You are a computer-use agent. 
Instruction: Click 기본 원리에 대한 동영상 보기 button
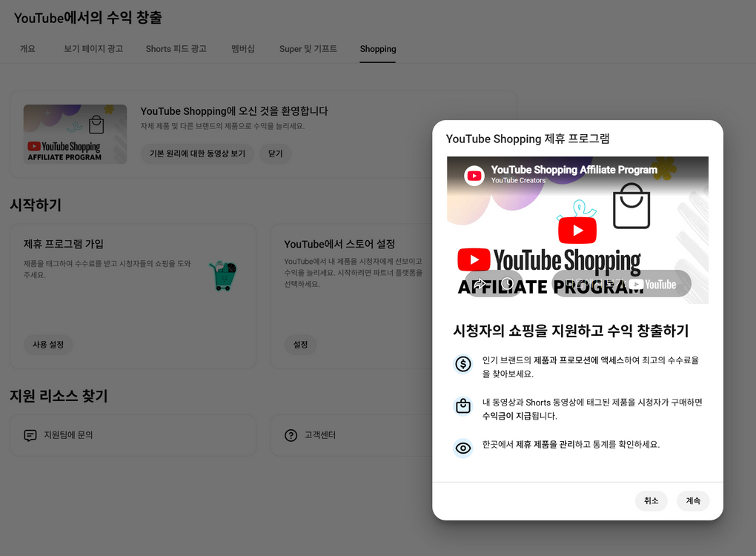coord(196,153)
